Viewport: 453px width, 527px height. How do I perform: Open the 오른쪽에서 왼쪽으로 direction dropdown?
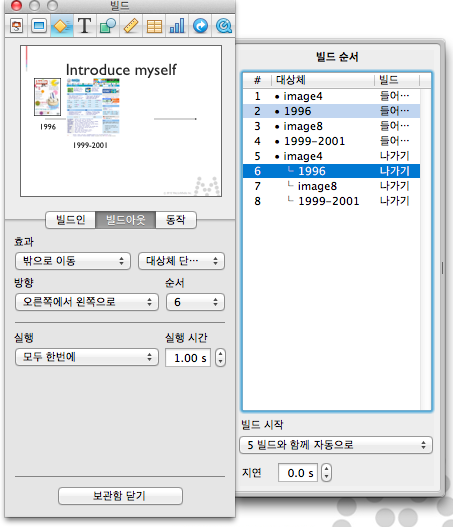click(x=87, y=302)
